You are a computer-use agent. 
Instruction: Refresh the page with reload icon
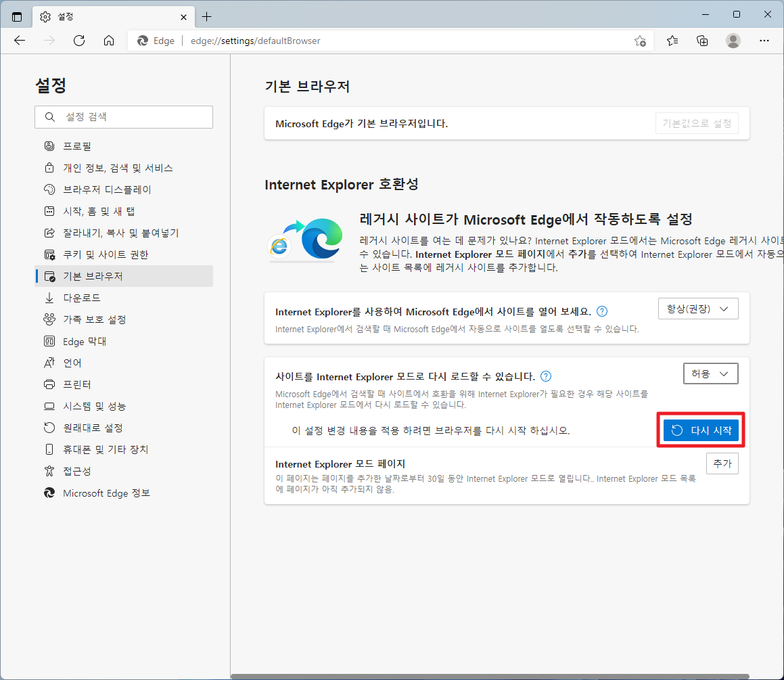79,41
